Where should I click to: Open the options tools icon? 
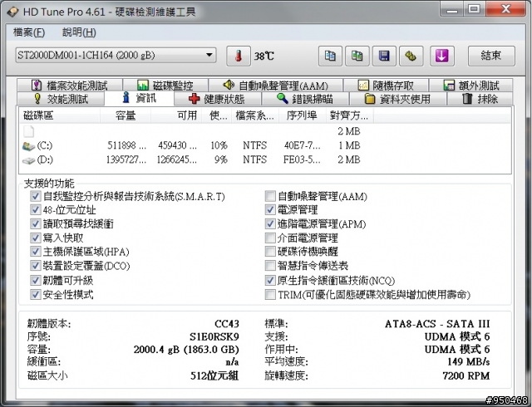(411, 56)
